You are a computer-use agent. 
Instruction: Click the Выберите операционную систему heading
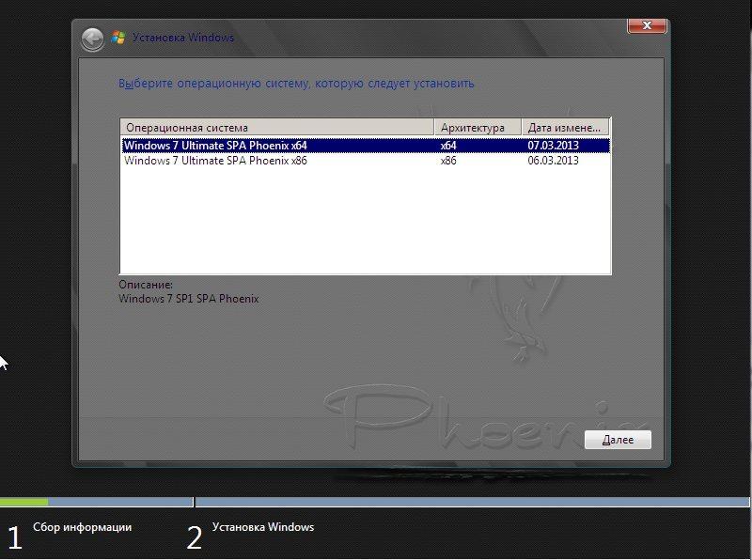click(296, 84)
